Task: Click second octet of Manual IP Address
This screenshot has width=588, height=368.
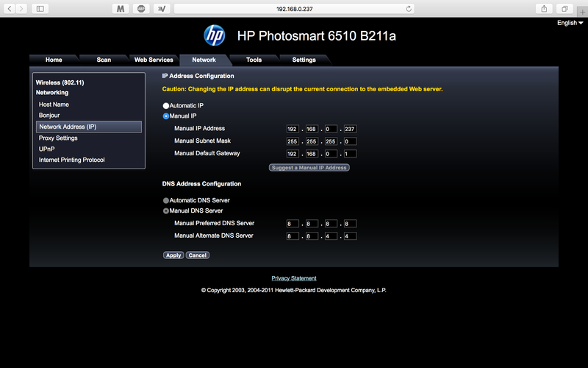Action: (x=312, y=130)
